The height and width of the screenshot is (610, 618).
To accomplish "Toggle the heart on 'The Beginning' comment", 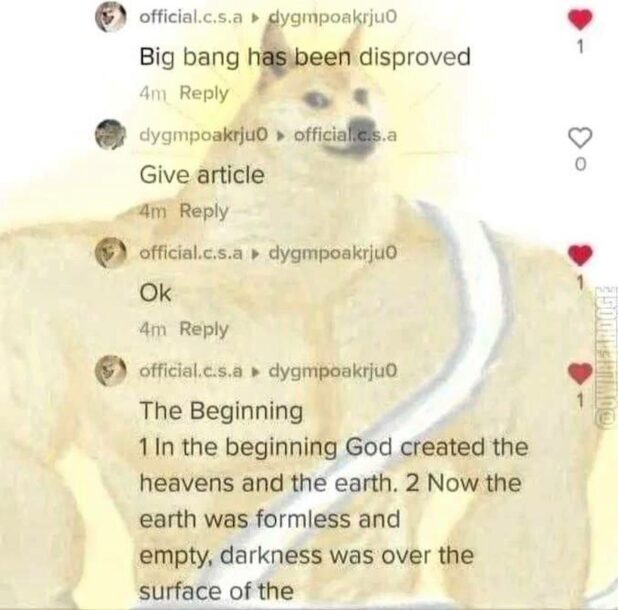I will point(580,374).
